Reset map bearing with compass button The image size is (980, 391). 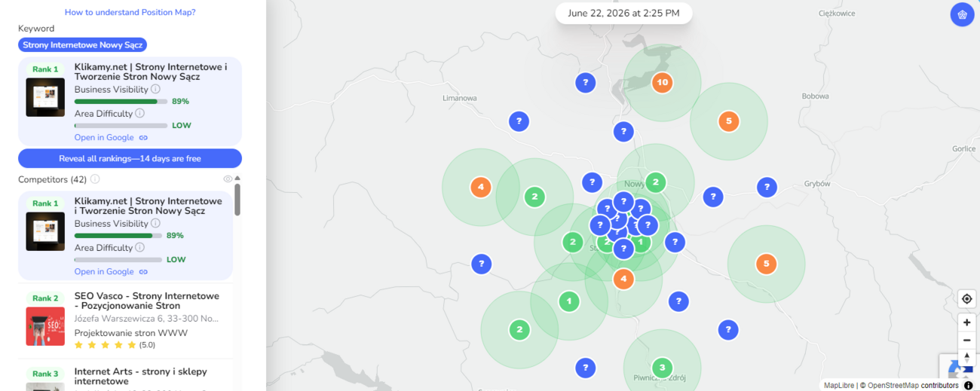pyautogui.click(x=966, y=357)
